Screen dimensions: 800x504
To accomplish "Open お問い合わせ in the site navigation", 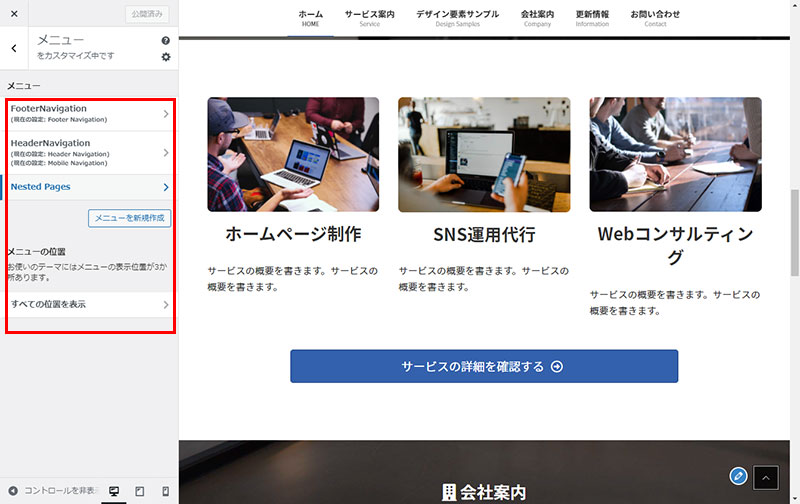I will 655,18.
